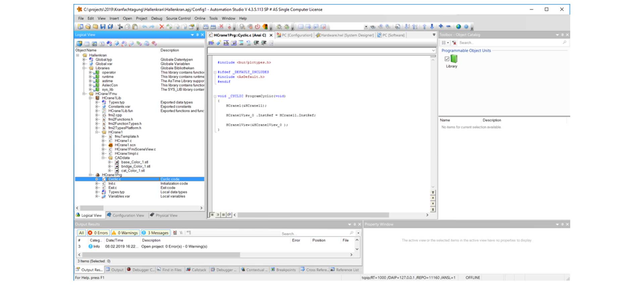Image resolution: width=644 pixels, height=285 pixels.
Task: Open the Logical View panel dropdown arrow
Action: [192, 35]
